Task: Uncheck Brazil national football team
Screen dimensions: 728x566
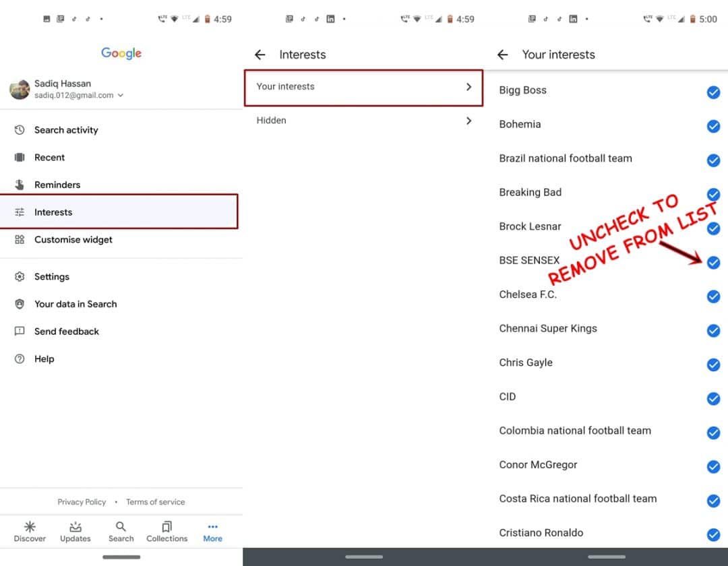Action: pyautogui.click(x=714, y=160)
